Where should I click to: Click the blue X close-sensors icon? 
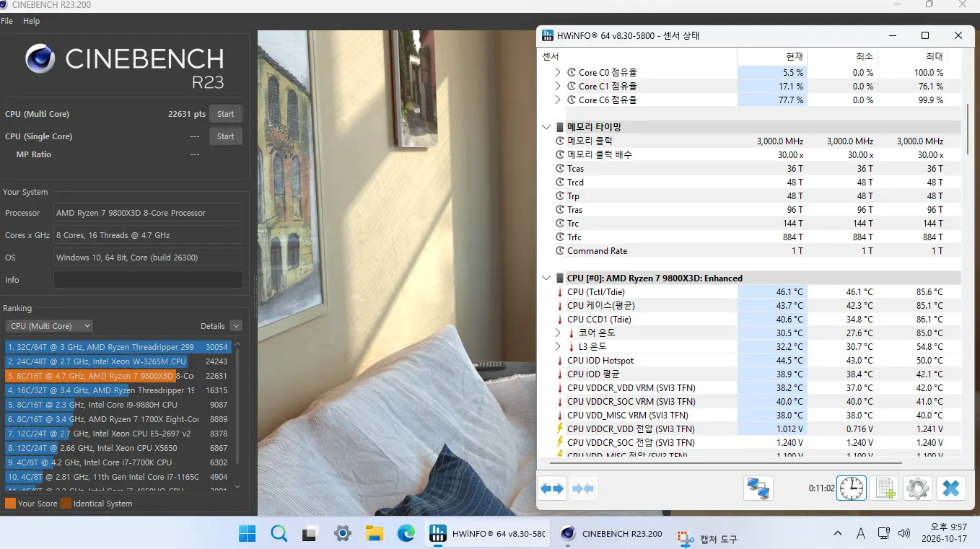(951, 488)
